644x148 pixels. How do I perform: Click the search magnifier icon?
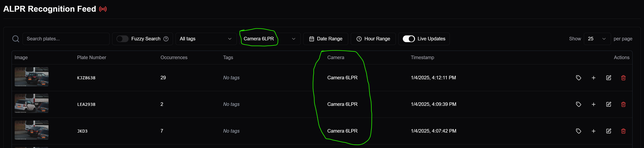coord(16,39)
